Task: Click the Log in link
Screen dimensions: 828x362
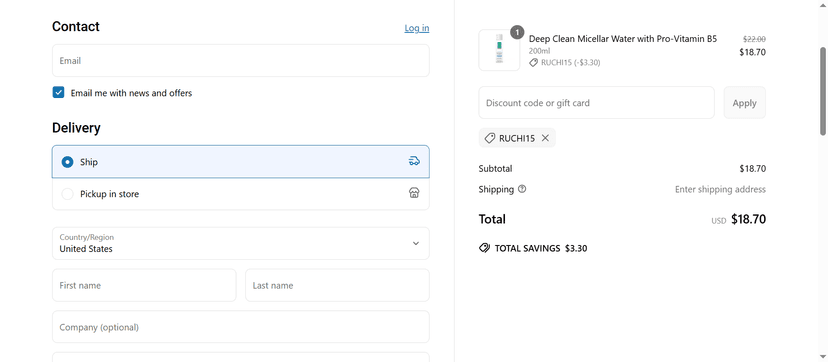Action: pyautogui.click(x=417, y=28)
